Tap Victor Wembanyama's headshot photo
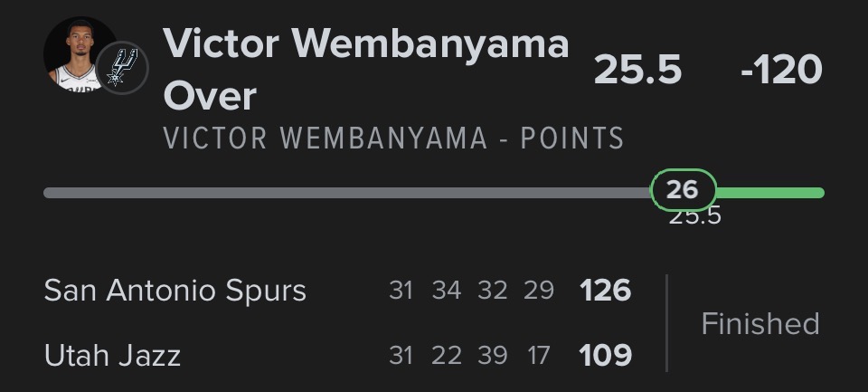Screen dimensions: 868x392 tap(80, 54)
